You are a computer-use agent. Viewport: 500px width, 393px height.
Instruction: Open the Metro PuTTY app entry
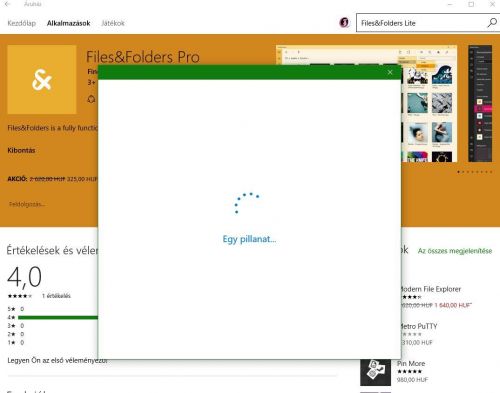(x=419, y=334)
